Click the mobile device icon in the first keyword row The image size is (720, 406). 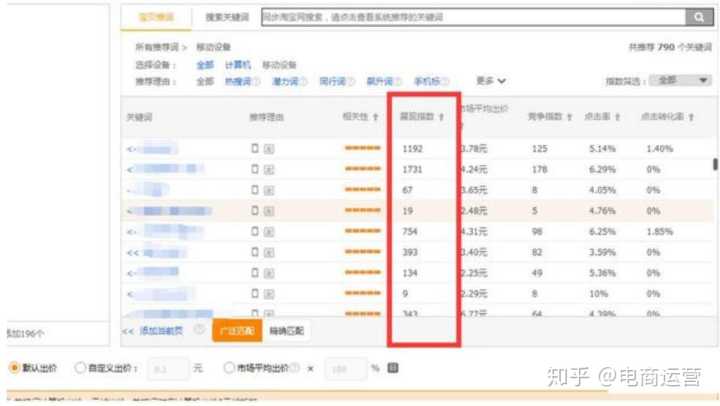(x=255, y=149)
